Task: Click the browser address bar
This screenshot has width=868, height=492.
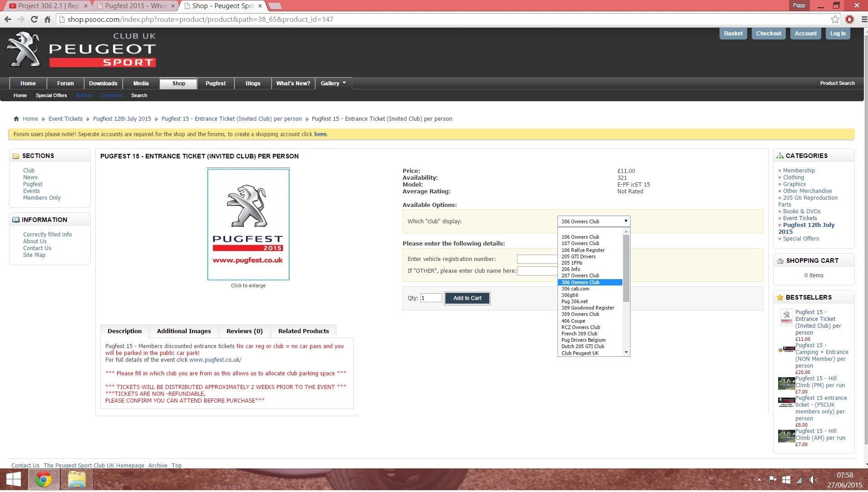Action: tap(445, 20)
